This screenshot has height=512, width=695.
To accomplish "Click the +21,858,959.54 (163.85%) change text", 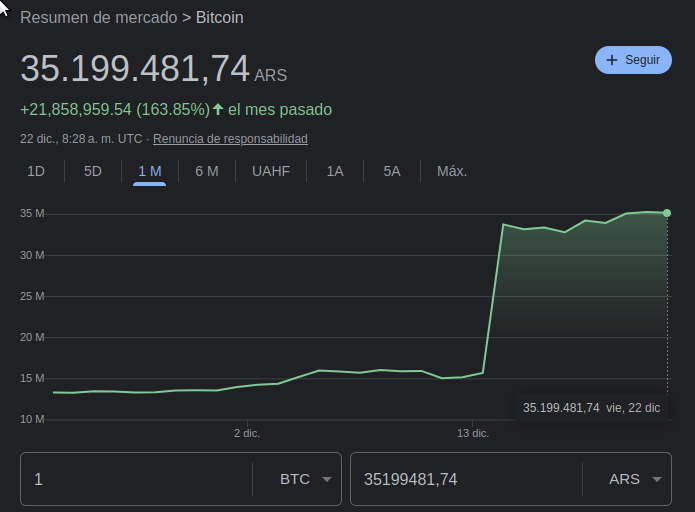I will pyautogui.click(x=115, y=109).
